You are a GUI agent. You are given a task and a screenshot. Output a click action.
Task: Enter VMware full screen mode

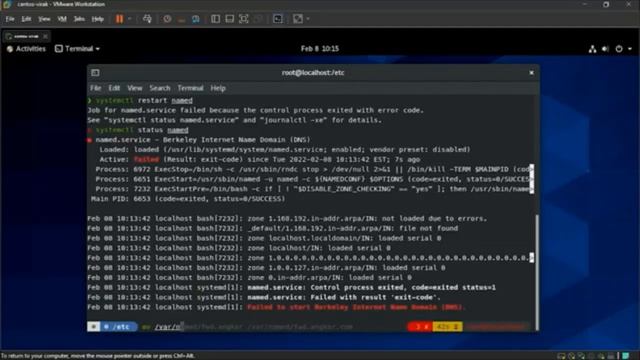[244, 19]
